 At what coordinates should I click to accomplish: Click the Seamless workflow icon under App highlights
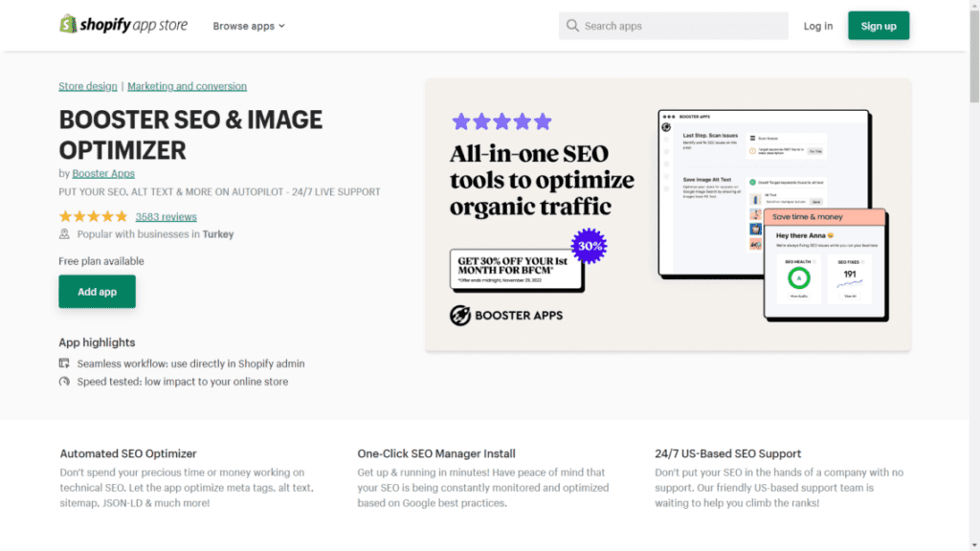click(63, 364)
